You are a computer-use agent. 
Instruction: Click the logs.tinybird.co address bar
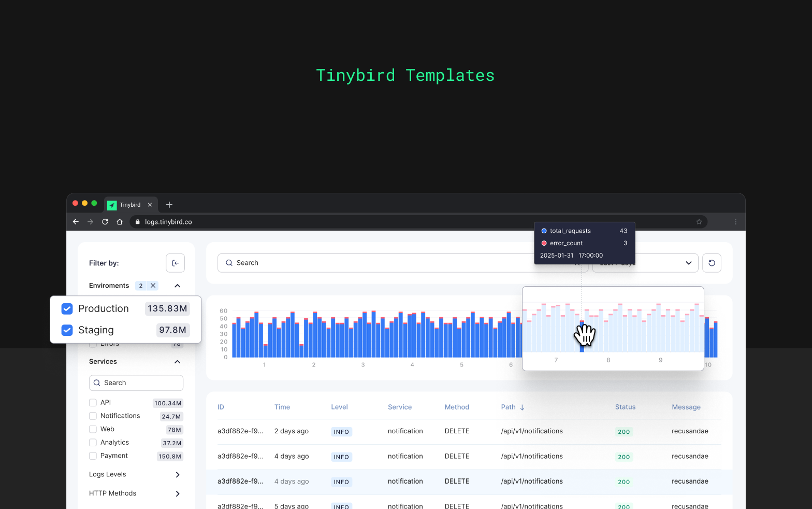pyautogui.click(x=418, y=222)
